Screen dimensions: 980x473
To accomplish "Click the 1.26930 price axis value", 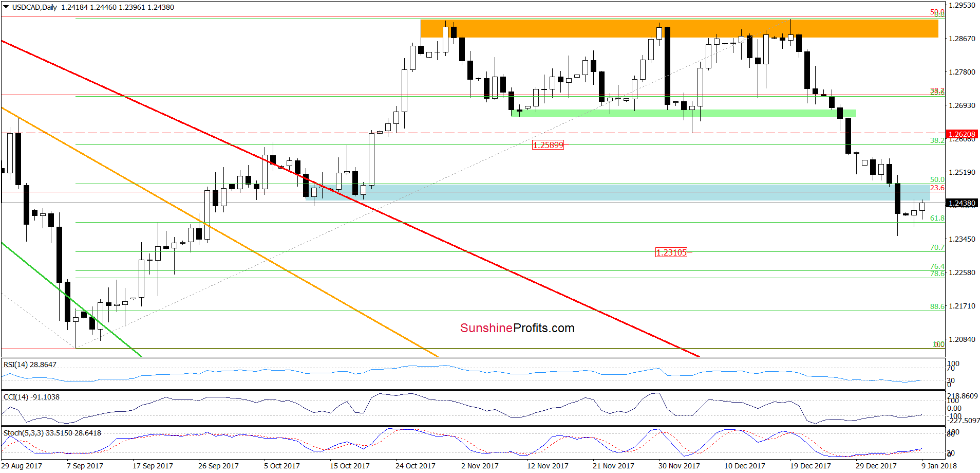I will click(x=962, y=105).
